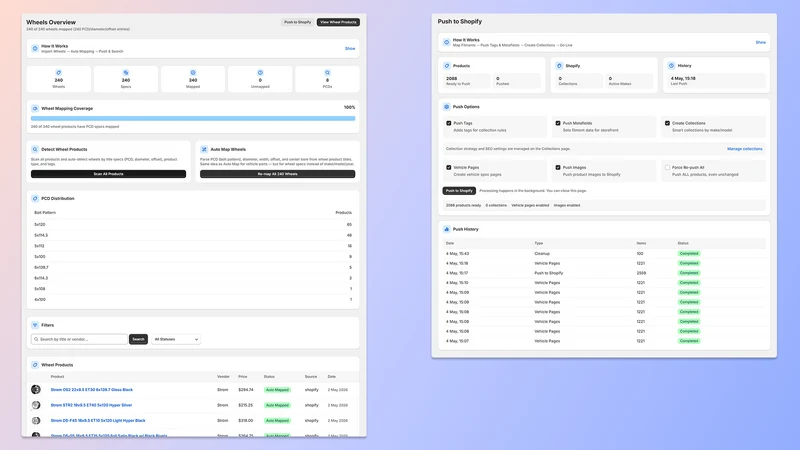This screenshot has width=800, height=450.
Task: Click the Search button in Filters
Action: point(138,339)
